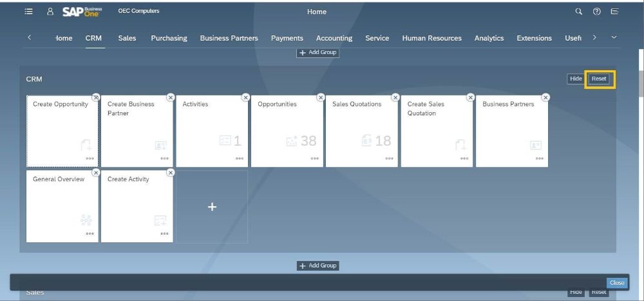
Task: Open the General Overview tile
Action: coord(62,207)
